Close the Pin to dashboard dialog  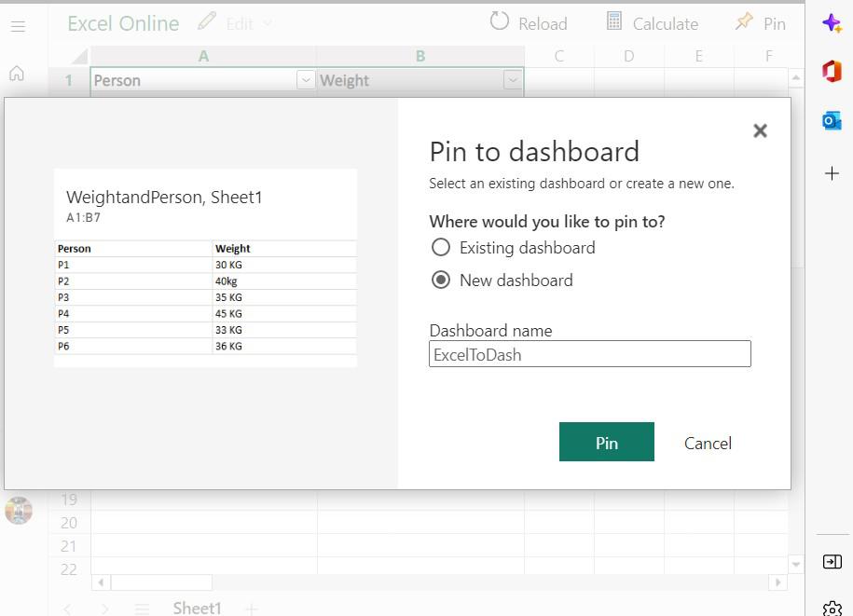coord(760,130)
